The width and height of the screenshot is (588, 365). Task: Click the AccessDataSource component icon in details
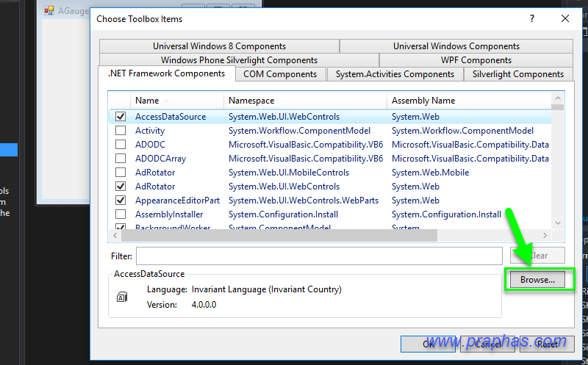(122, 297)
